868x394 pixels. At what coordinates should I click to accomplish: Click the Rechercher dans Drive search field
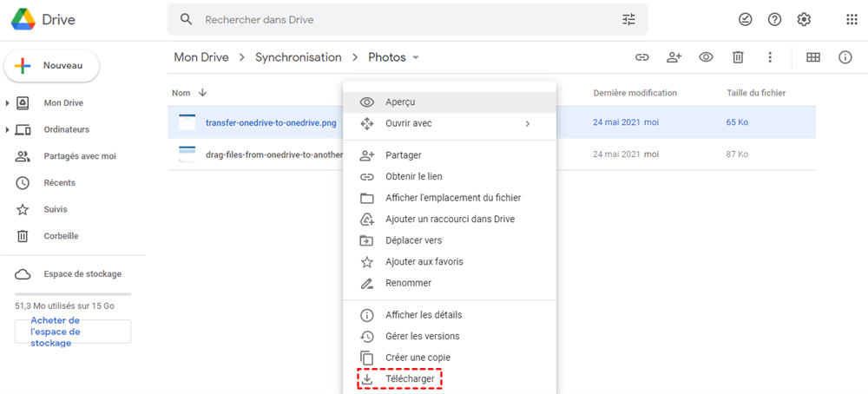click(399, 19)
